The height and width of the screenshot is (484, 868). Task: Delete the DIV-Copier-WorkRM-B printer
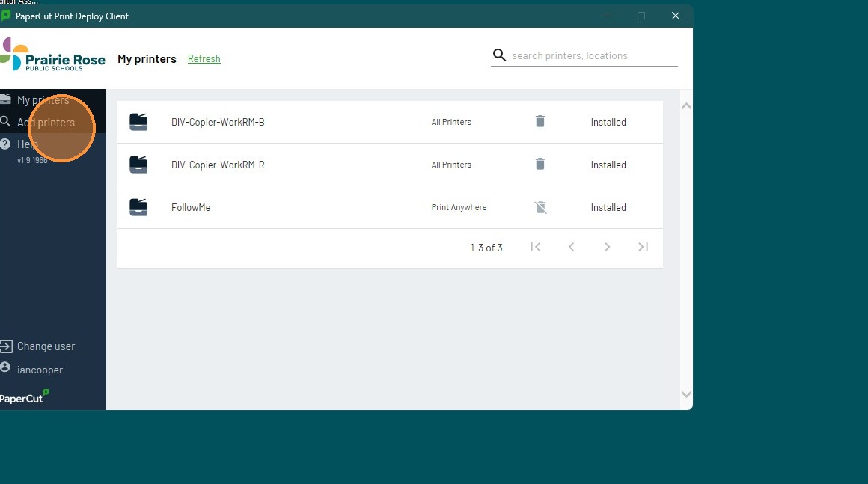point(540,121)
